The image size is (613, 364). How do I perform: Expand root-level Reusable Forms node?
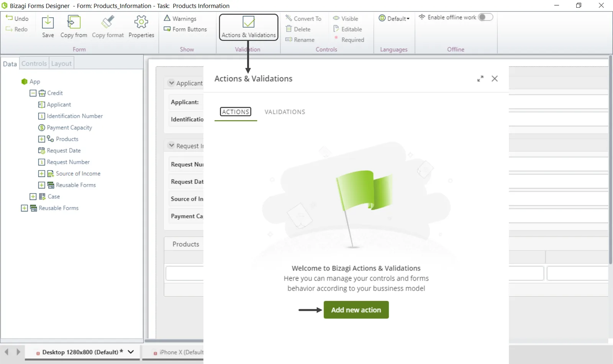[24, 208]
